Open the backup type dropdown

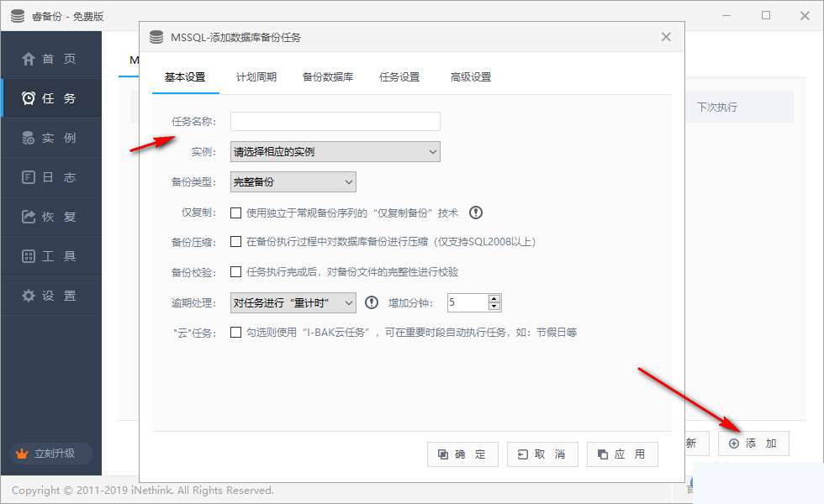point(293,182)
